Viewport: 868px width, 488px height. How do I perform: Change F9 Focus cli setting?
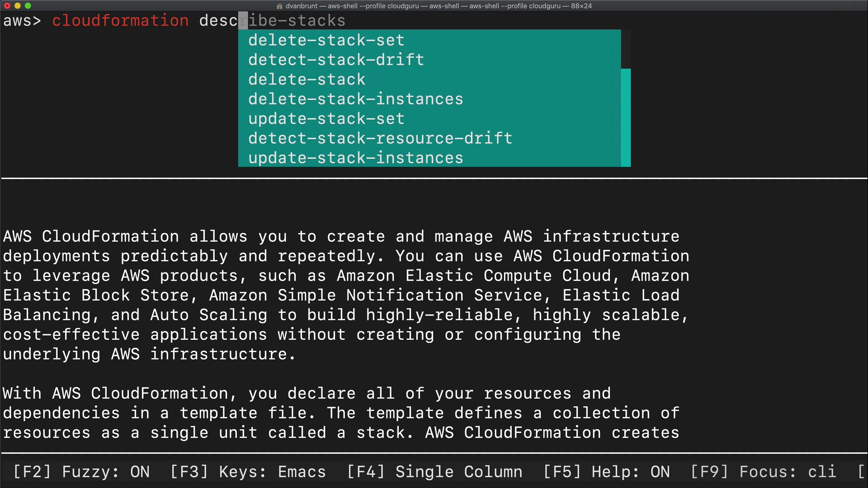[x=763, y=472]
